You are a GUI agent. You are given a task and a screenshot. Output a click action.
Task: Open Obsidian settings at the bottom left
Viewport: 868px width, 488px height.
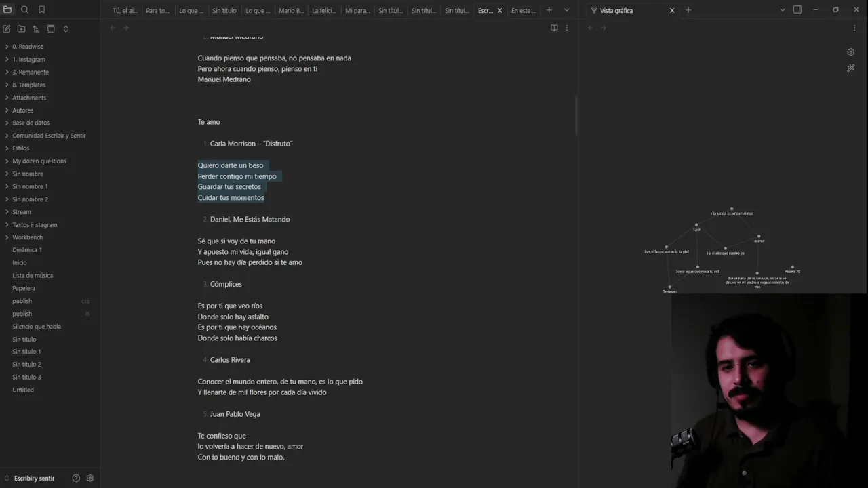(x=90, y=478)
